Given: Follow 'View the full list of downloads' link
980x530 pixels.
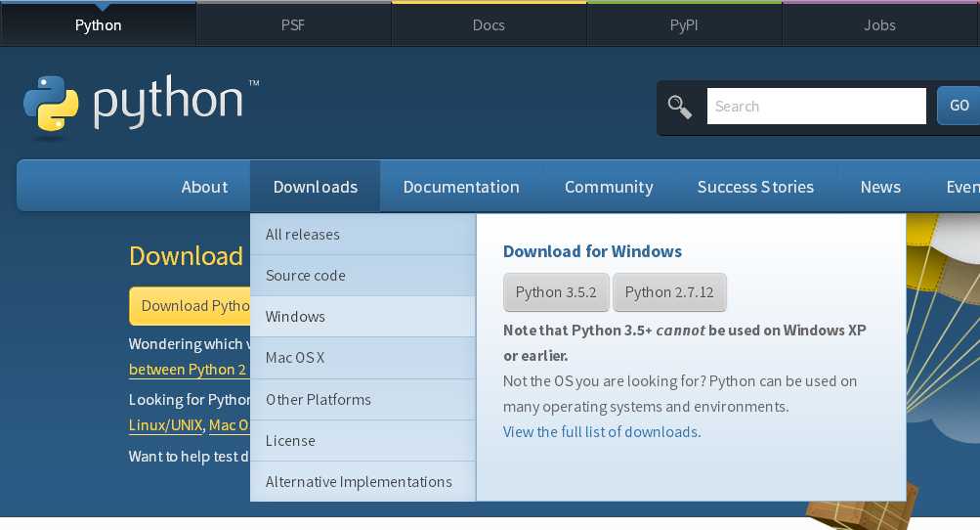Looking at the screenshot, I should (x=602, y=432).
